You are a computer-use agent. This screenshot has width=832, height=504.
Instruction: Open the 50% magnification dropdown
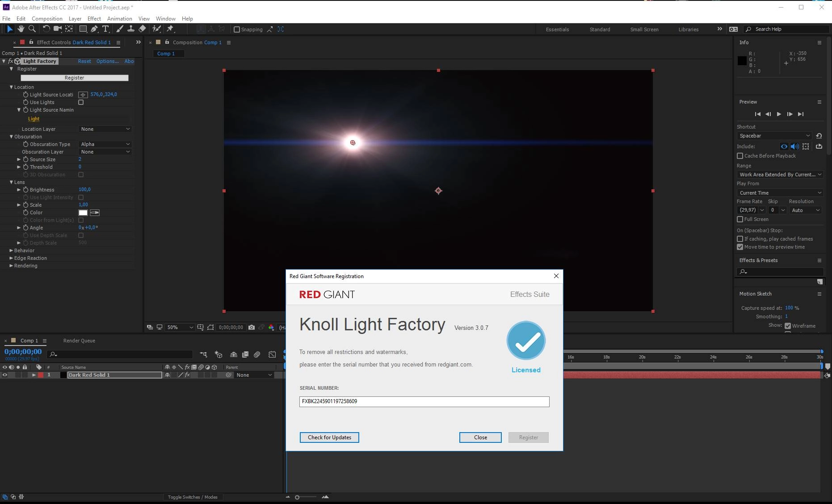[180, 327]
